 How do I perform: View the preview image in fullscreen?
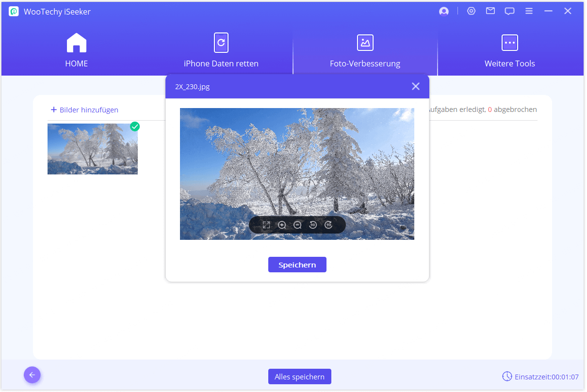[x=266, y=225]
